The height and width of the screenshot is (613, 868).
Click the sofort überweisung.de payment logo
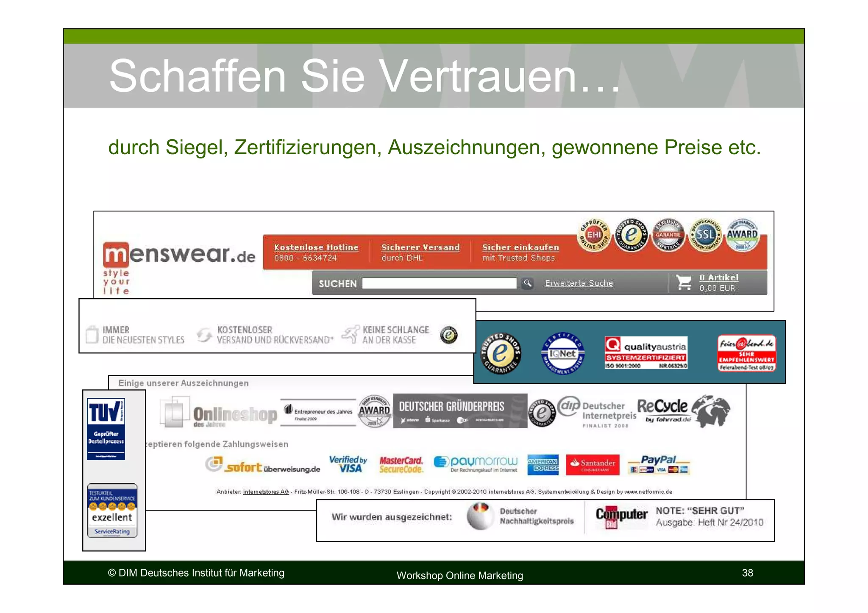(263, 465)
